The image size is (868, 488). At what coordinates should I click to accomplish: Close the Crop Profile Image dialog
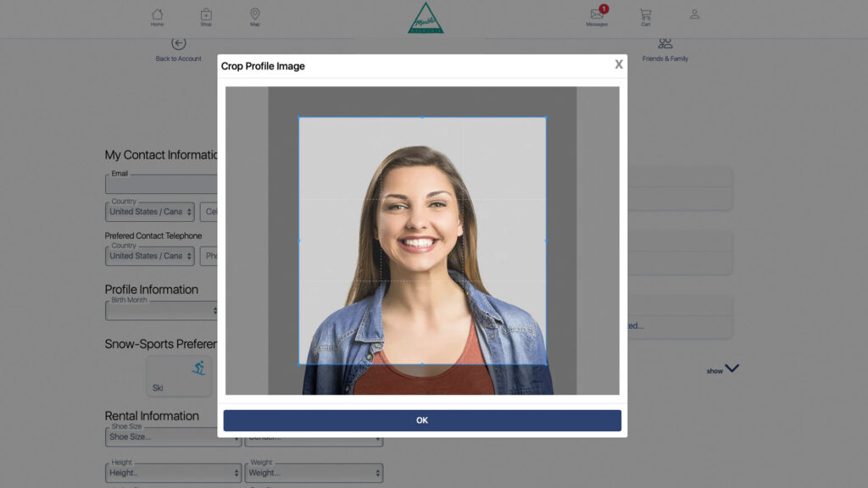tap(619, 64)
